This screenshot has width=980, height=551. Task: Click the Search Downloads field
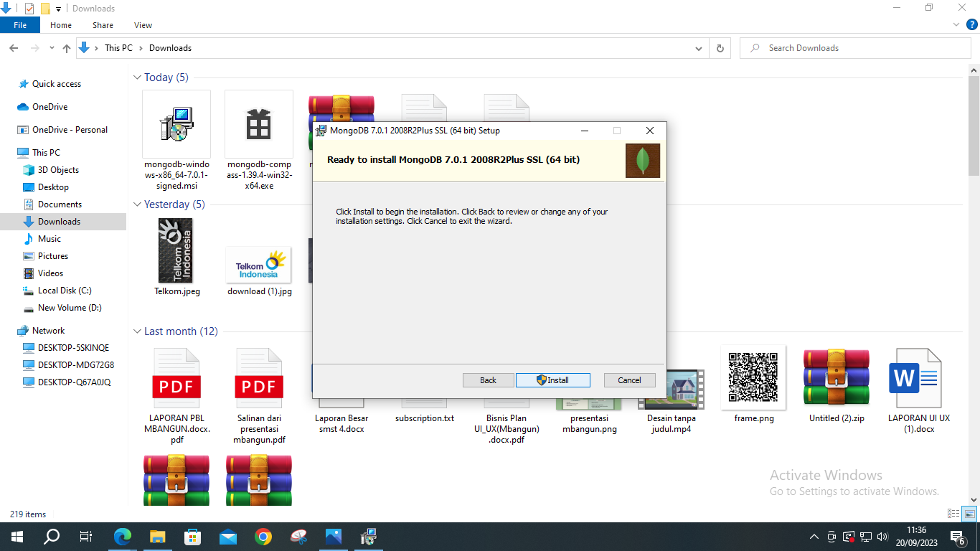(x=855, y=48)
